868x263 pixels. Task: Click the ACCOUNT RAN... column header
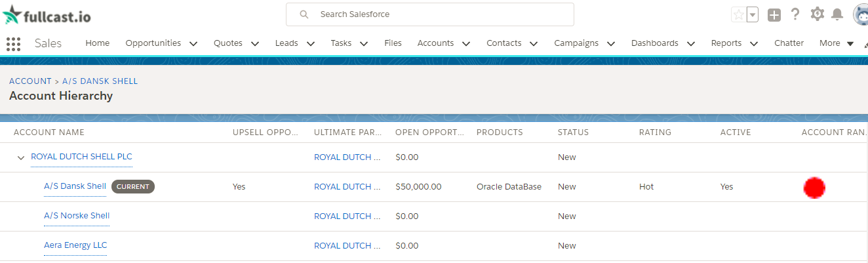(834, 132)
